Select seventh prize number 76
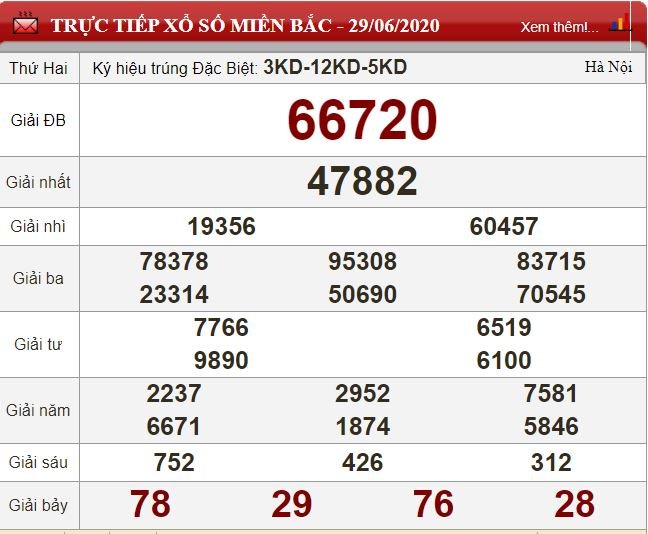The width and height of the screenshot is (648, 534). [433, 504]
